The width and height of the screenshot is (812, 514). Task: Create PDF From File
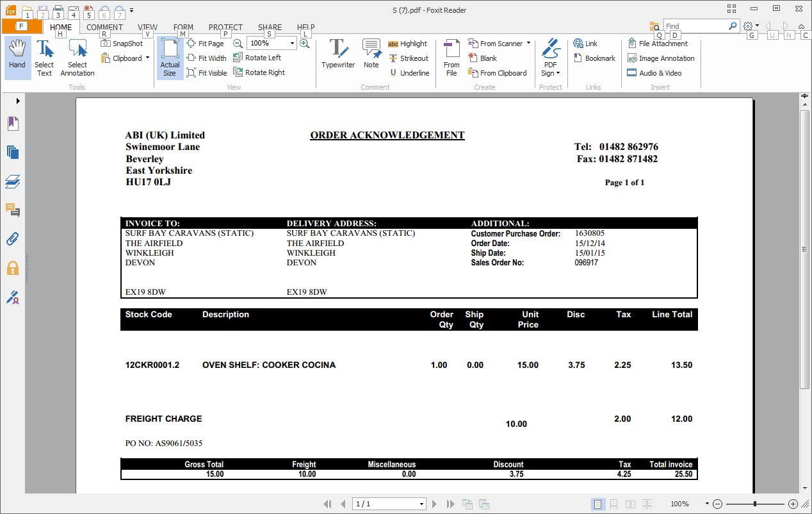451,58
